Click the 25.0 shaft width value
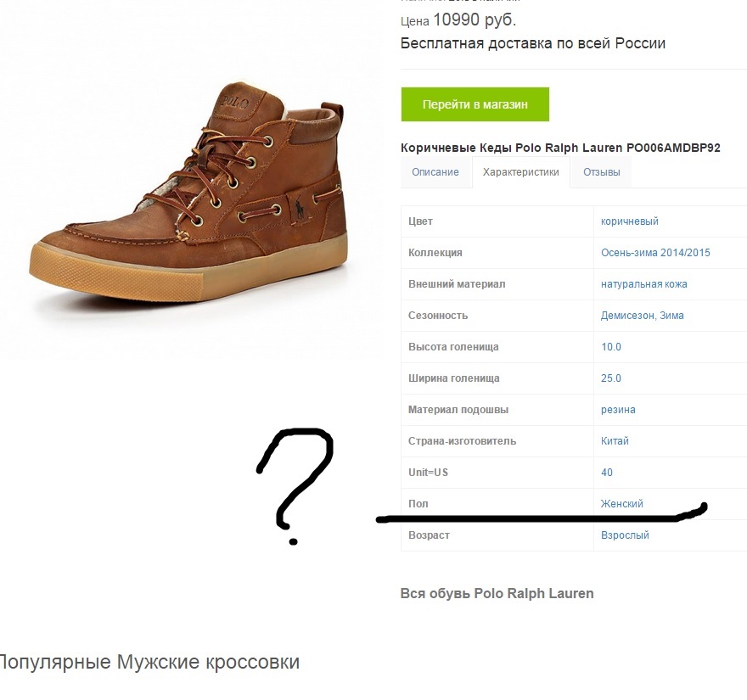Screen dimensions: 747x700 610,378
